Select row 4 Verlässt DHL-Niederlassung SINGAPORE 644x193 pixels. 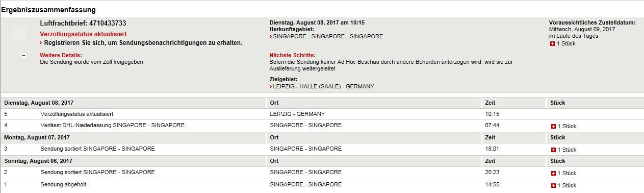tap(322, 125)
